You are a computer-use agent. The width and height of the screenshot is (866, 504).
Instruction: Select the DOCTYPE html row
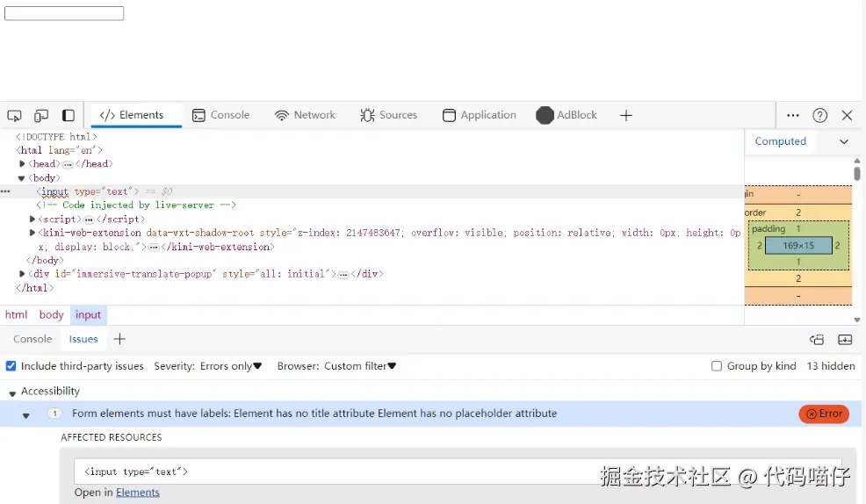tap(56, 137)
